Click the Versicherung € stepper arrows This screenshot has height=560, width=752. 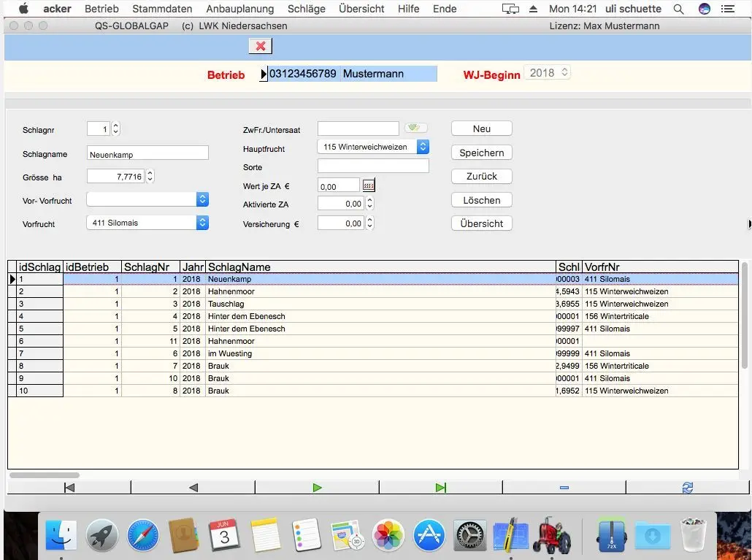369,223
